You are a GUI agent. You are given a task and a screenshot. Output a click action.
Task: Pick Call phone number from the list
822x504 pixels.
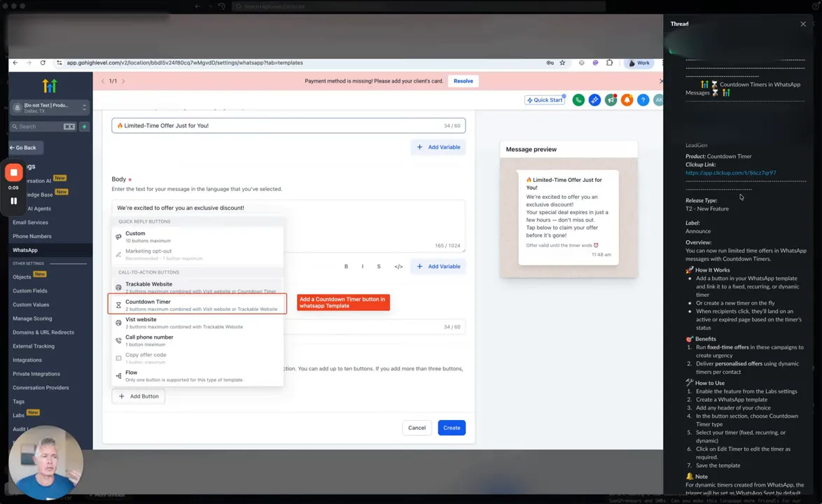(197, 340)
